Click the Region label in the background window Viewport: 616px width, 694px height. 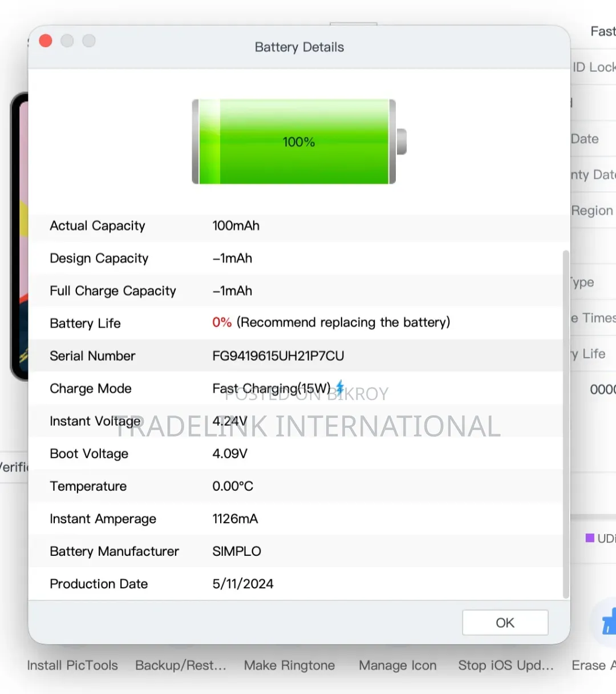pyautogui.click(x=592, y=211)
